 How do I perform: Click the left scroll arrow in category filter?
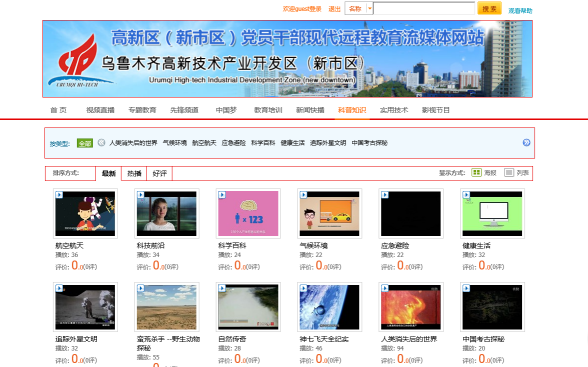coord(101,142)
